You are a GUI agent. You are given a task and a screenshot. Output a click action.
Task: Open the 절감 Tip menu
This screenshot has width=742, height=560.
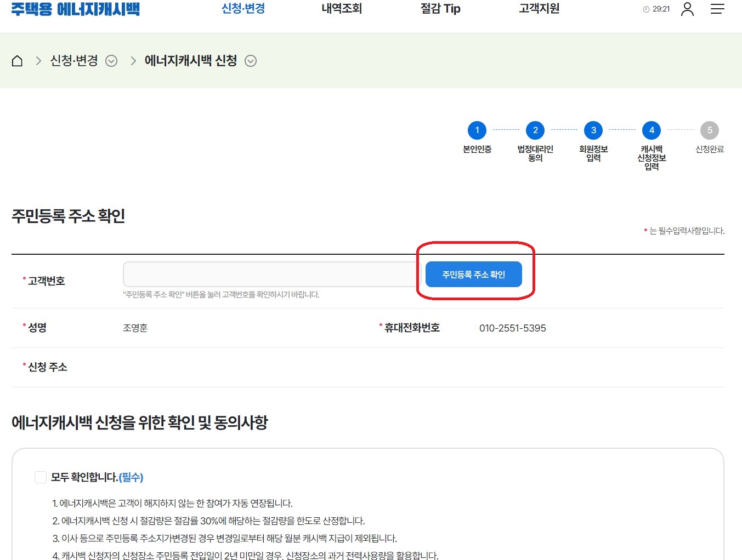tap(440, 8)
